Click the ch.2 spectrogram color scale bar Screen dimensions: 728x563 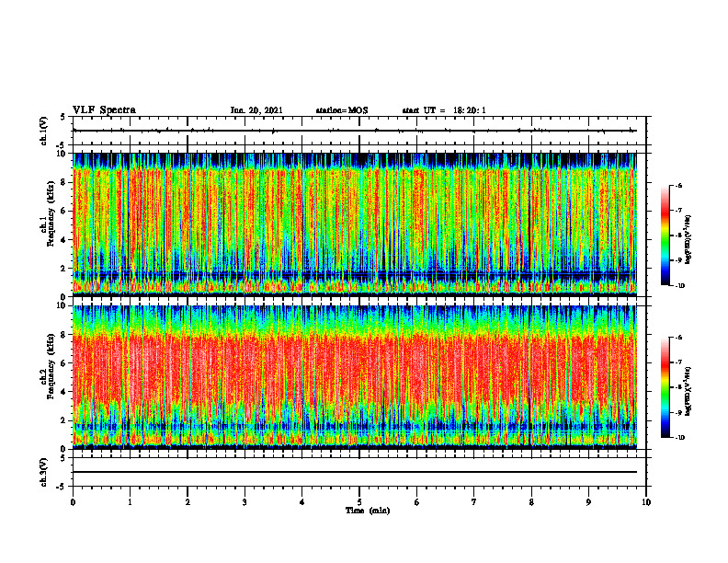[665, 387]
